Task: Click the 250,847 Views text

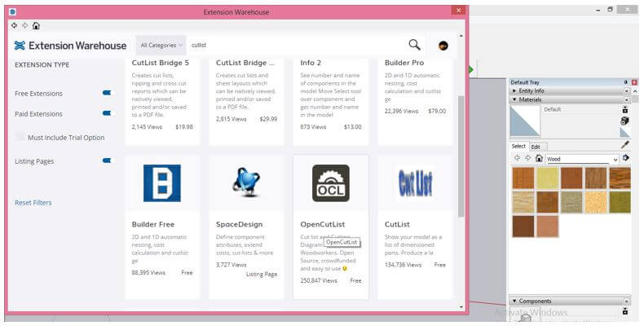Action: (319, 281)
